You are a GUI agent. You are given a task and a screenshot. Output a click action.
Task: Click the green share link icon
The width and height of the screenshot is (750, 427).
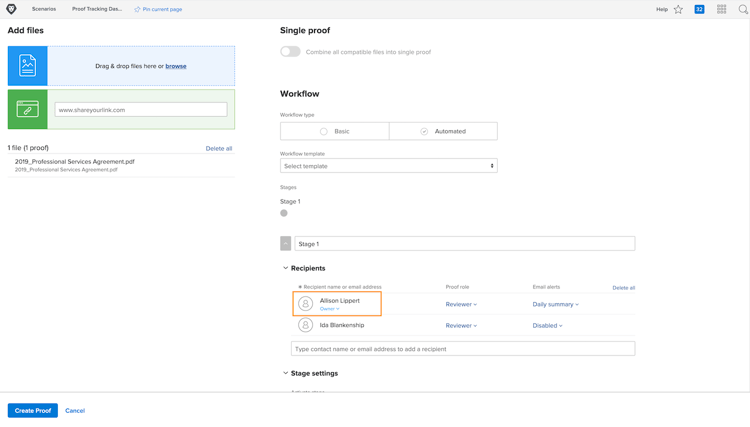click(27, 110)
